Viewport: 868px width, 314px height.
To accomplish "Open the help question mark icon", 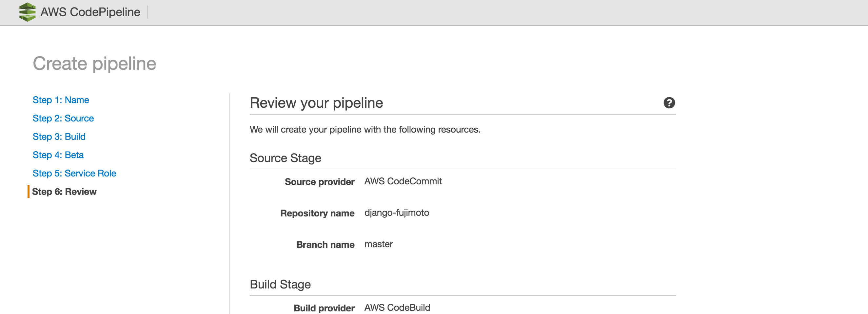I will [x=670, y=103].
